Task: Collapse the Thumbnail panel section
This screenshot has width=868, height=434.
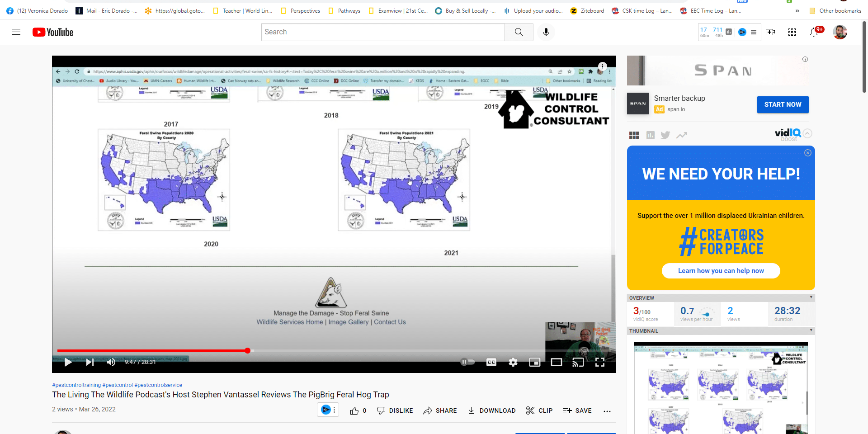Action: [x=811, y=330]
